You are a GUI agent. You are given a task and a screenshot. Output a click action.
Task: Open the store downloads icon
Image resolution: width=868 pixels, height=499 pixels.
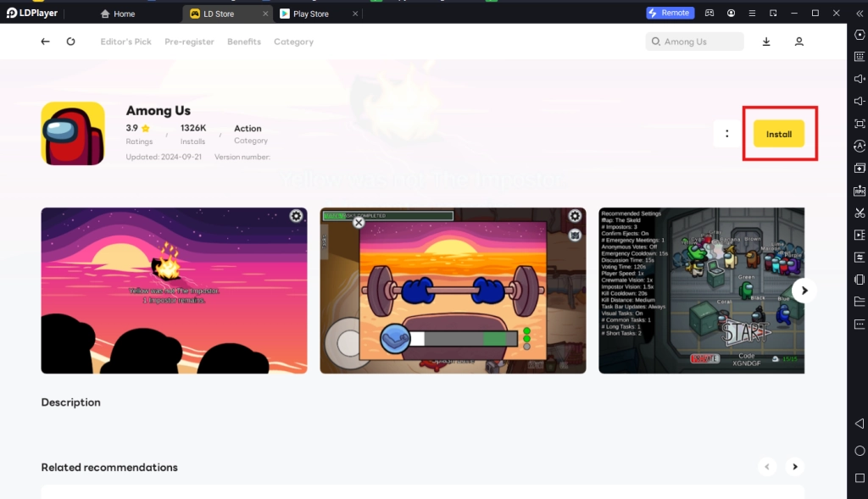766,42
